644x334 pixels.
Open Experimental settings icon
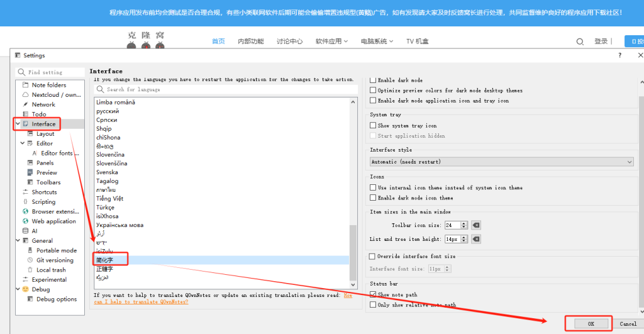(x=25, y=279)
